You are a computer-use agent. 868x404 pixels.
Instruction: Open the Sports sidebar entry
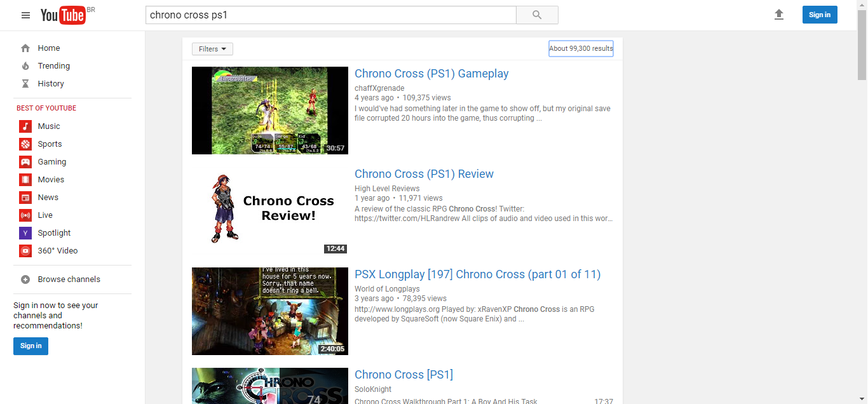click(x=50, y=144)
